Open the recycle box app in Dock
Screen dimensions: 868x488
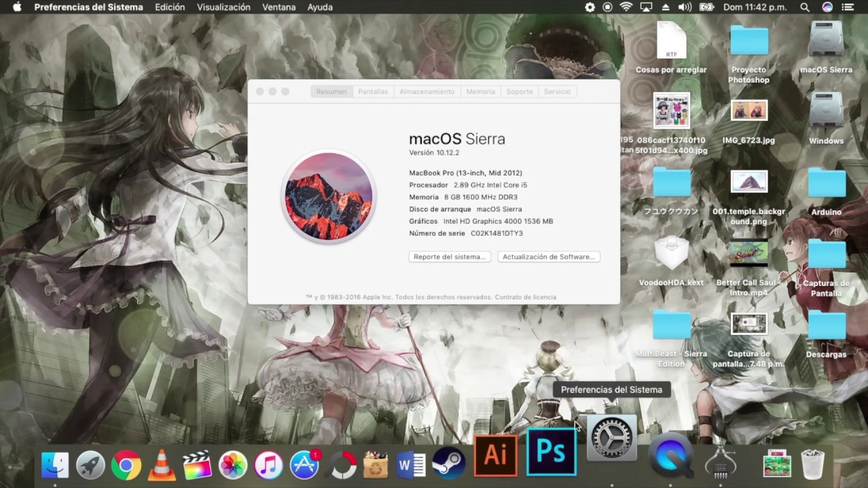tap(376, 465)
